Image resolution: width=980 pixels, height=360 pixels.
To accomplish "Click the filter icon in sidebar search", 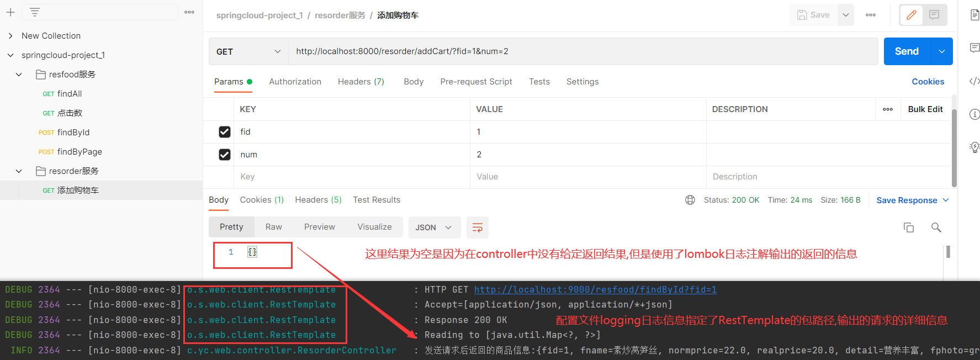I will (35, 12).
